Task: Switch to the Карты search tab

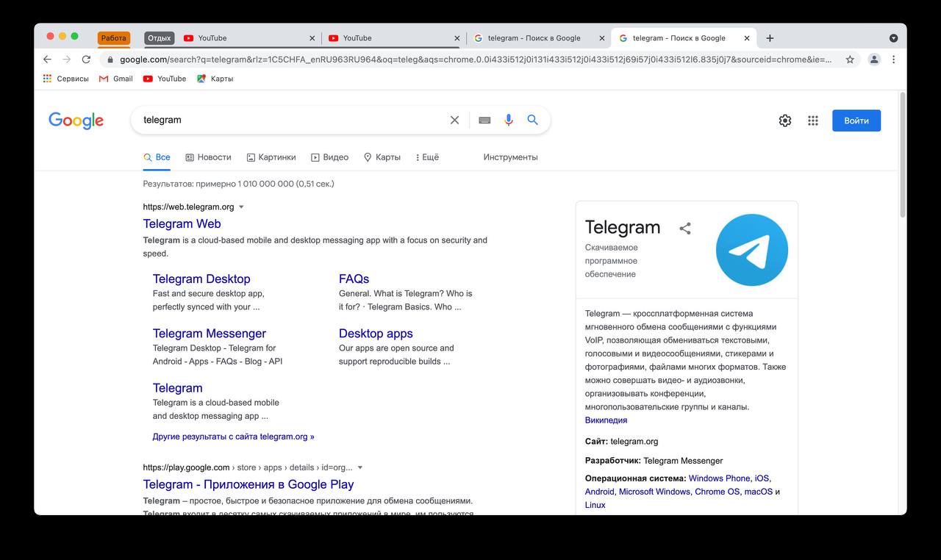Action: tap(382, 157)
